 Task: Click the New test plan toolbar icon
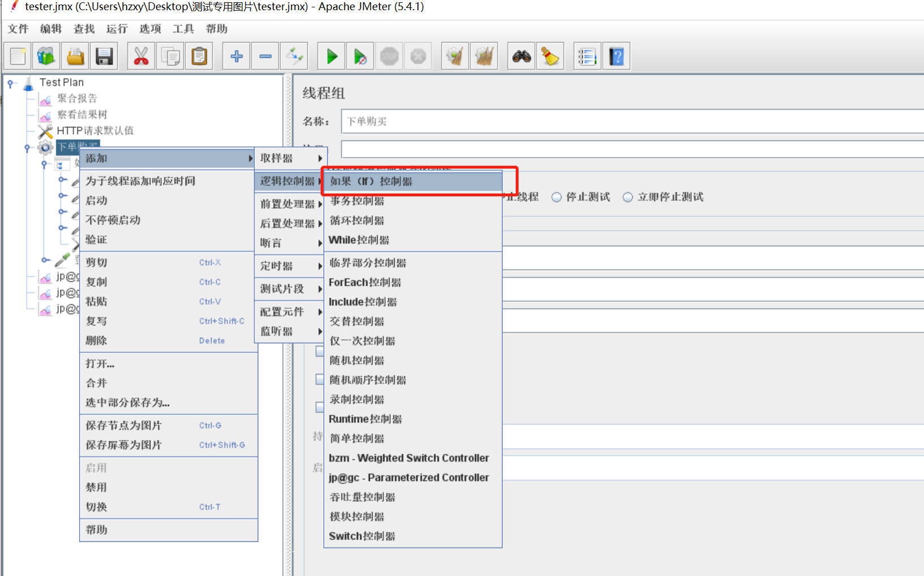click(x=18, y=56)
